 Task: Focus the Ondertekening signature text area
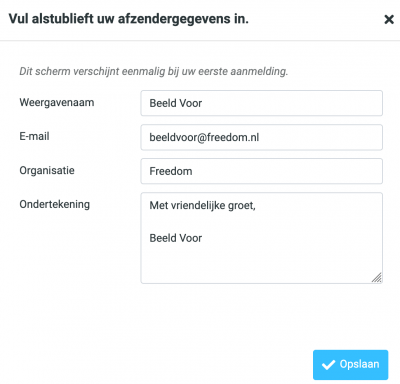coord(261,238)
